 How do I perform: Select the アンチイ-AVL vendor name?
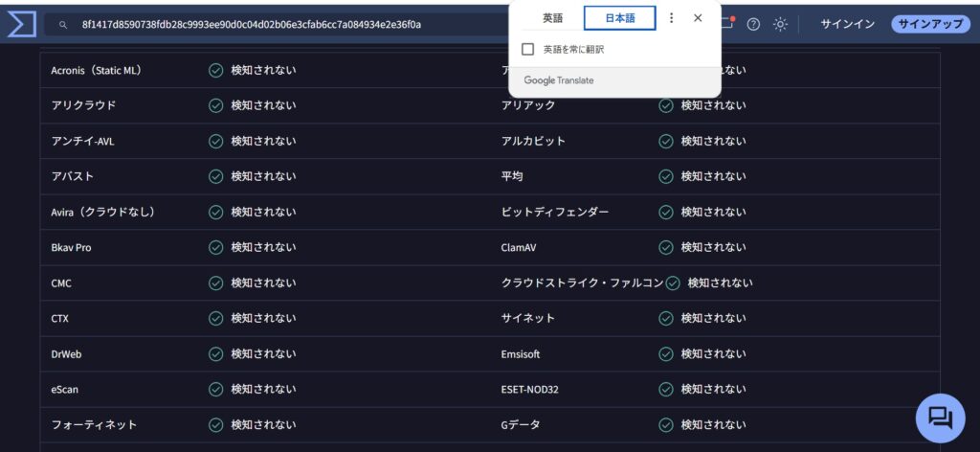82,142
